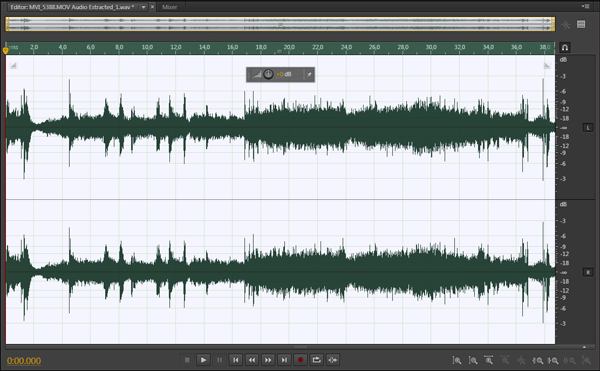The image size is (600, 371).
Task: Select the yellow playhead marker at start
Action: (5, 50)
